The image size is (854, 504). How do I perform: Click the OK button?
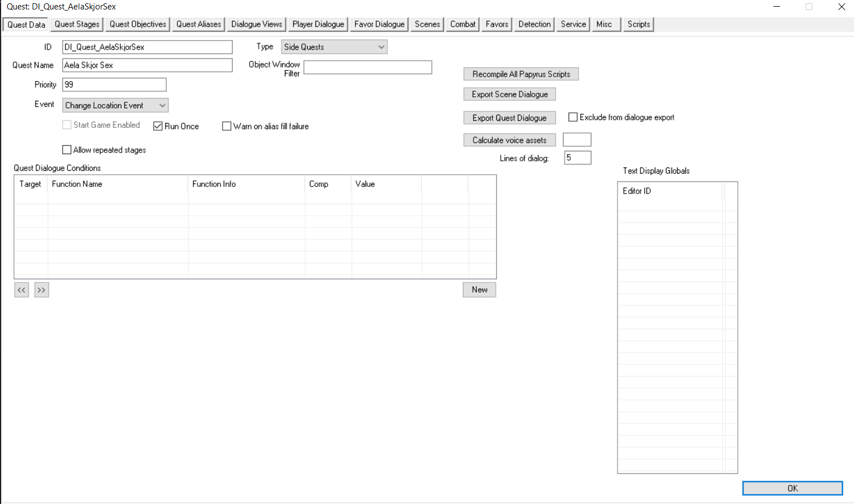pyautogui.click(x=793, y=488)
